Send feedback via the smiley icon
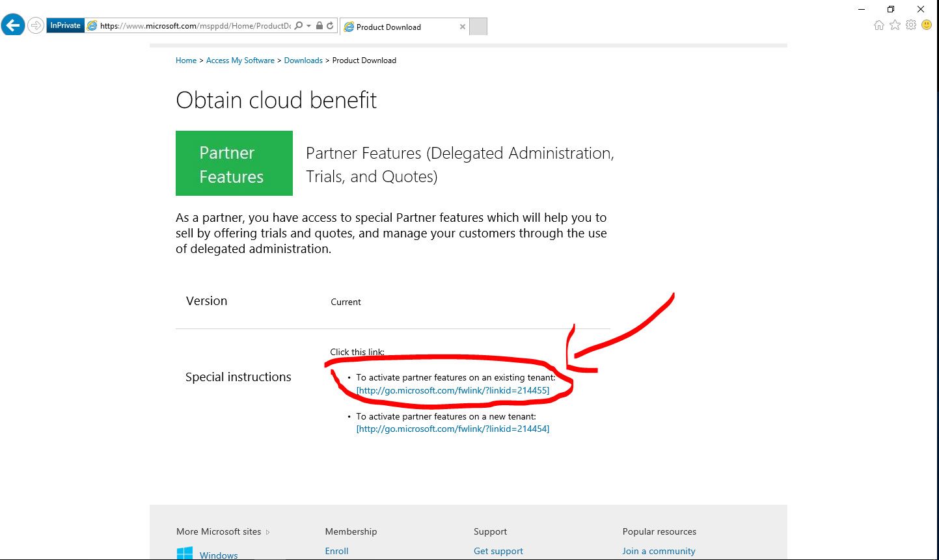Screen dimensions: 939x560 (927, 25)
